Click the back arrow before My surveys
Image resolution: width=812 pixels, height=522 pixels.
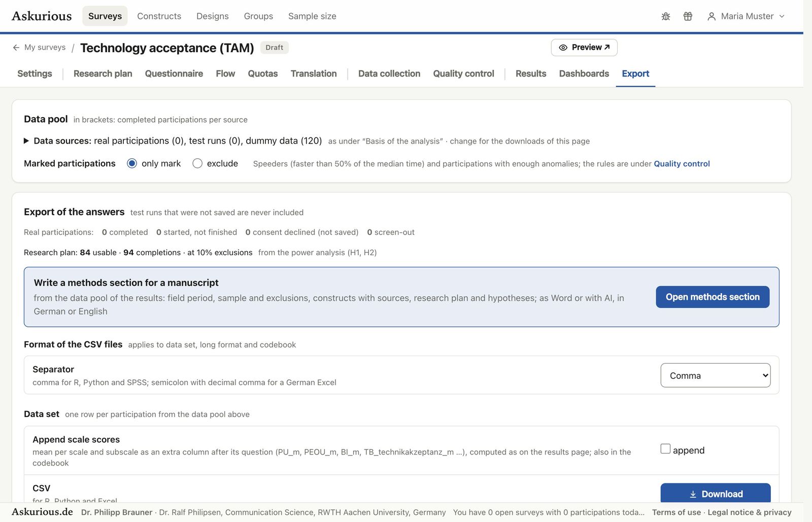pos(16,47)
